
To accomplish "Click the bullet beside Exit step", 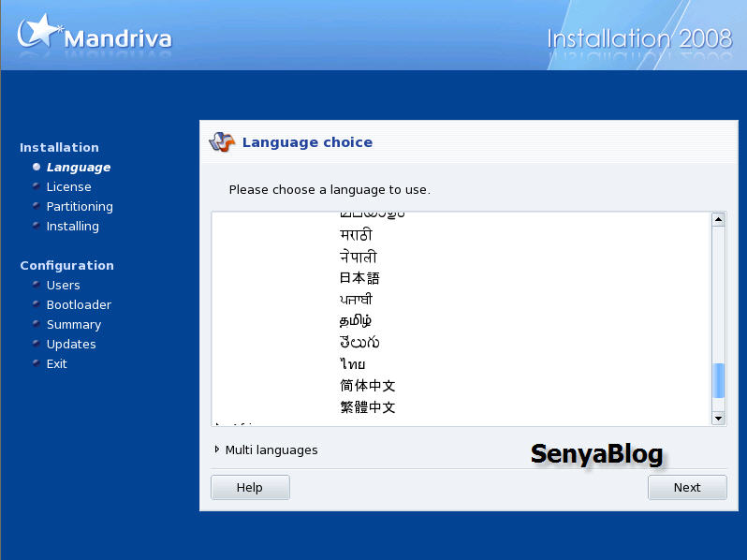I will point(37,362).
